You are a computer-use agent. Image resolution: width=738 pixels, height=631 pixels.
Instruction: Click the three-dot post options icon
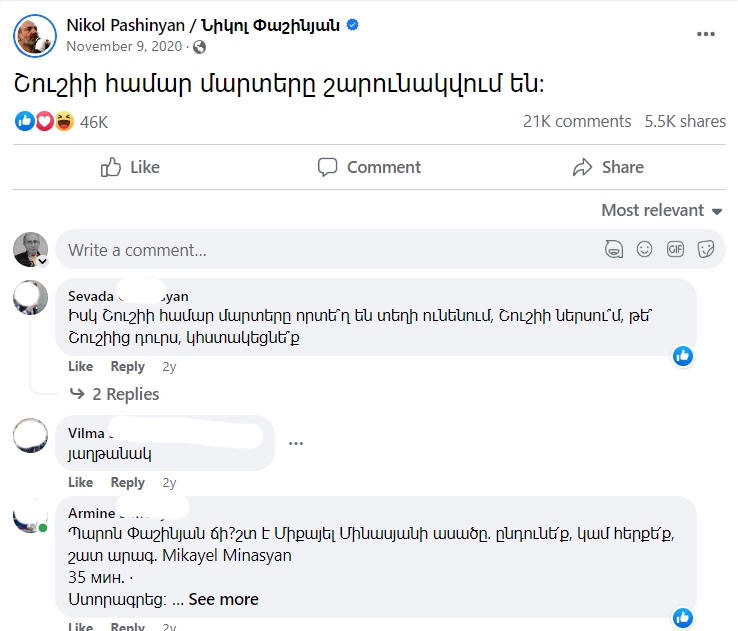tap(706, 34)
